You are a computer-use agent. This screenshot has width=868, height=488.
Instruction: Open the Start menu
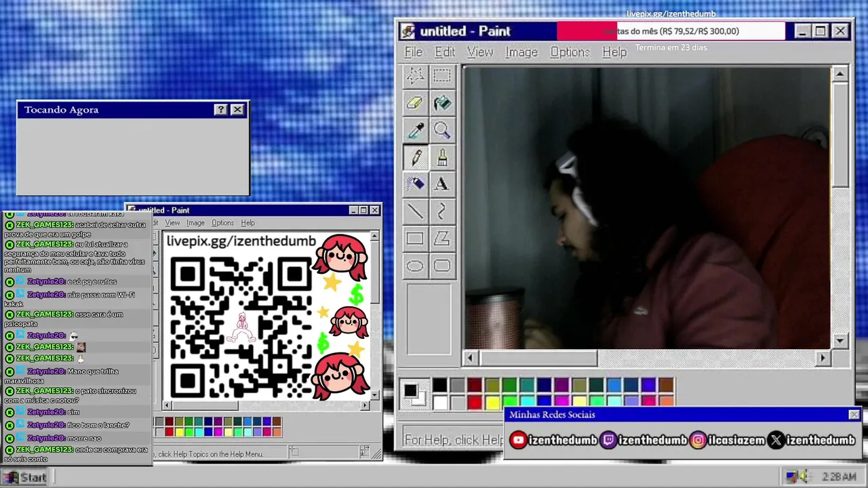26,477
